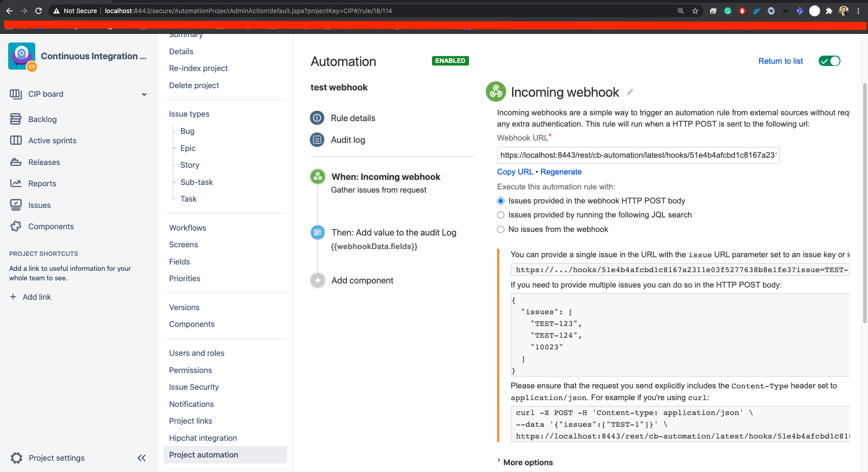This screenshot has width=868, height=472.
Task: Open Releases ship icon in sidebar
Action: pyautogui.click(x=16, y=162)
